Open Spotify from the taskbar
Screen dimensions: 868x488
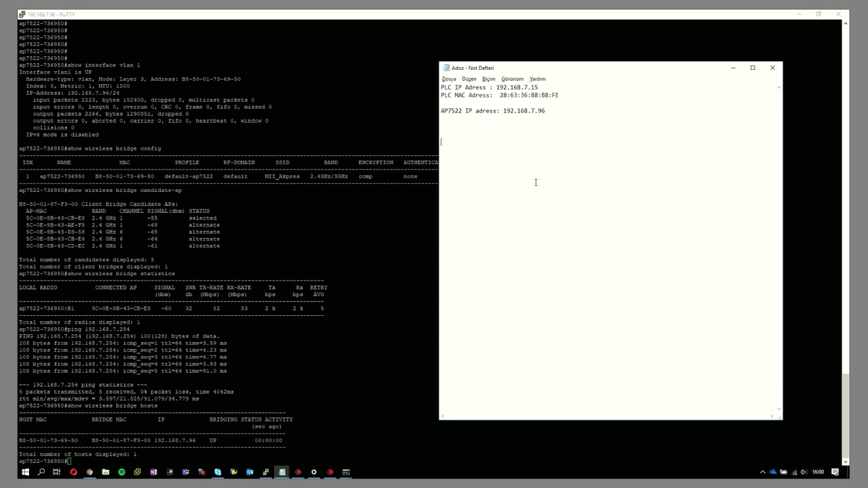point(121,472)
